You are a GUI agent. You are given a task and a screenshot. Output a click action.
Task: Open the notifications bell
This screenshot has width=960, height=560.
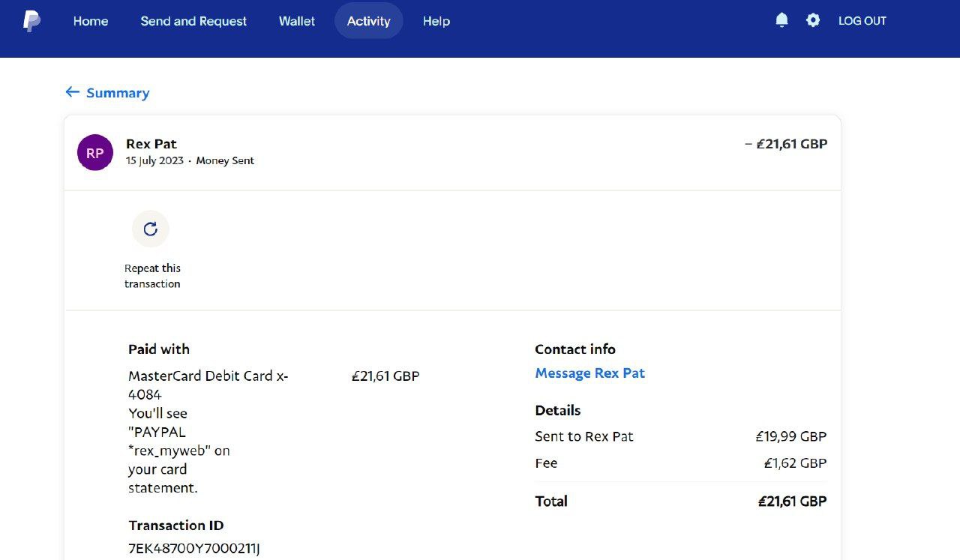(781, 20)
